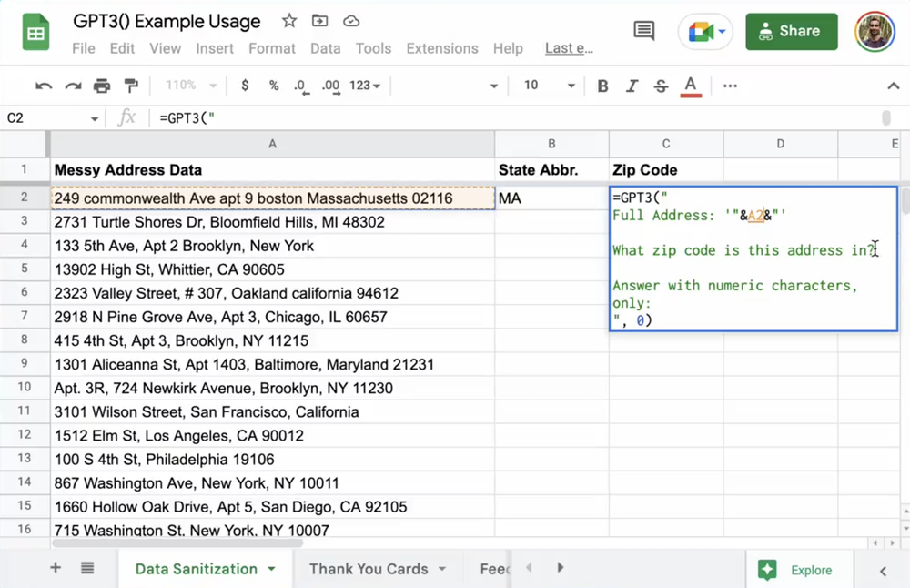Screen dimensions: 910x588
Task: Click the move to folder icon
Action: click(x=319, y=22)
